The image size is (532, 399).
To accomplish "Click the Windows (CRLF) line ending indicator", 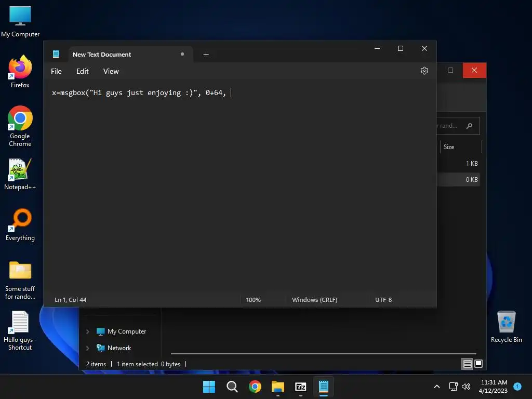I will [x=314, y=300].
